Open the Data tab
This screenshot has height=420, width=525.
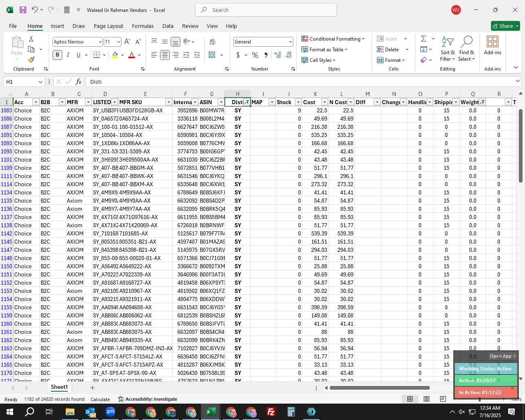tap(168, 26)
